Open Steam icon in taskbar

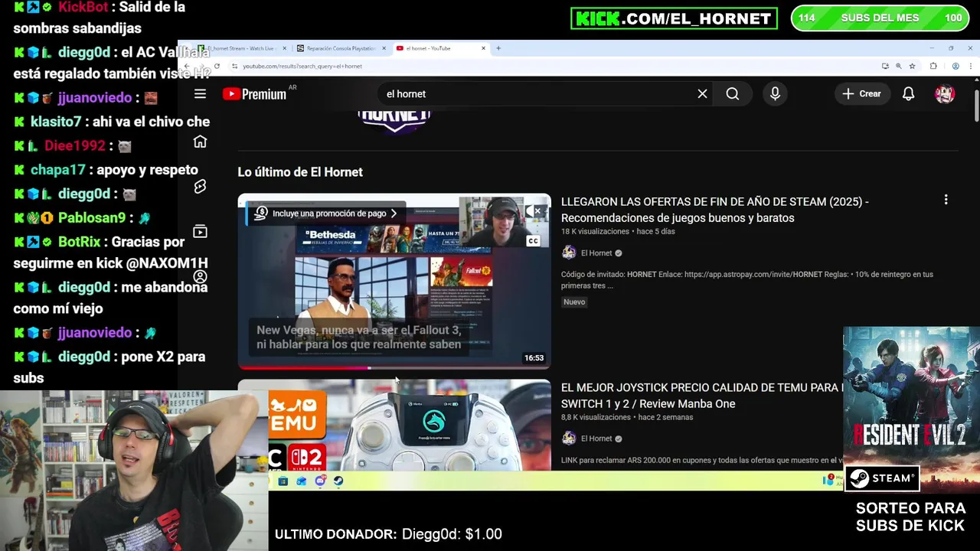click(338, 481)
